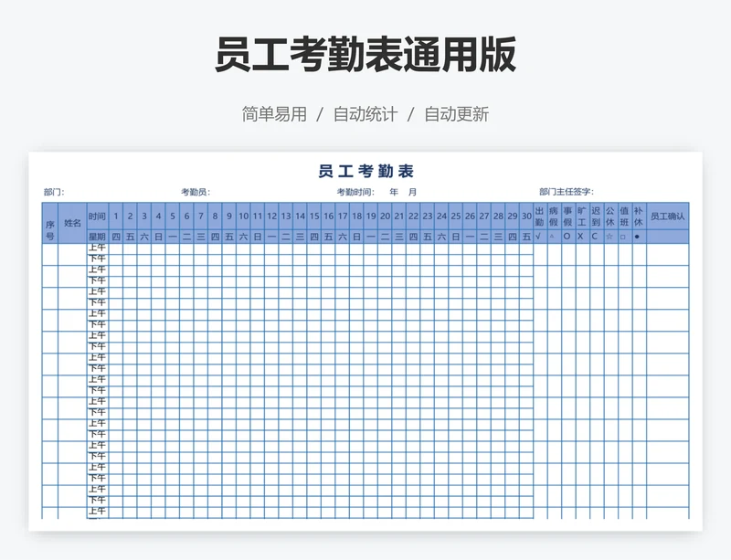Select the 自动统计 subtitle text
This screenshot has height=560, width=731.
365,114
